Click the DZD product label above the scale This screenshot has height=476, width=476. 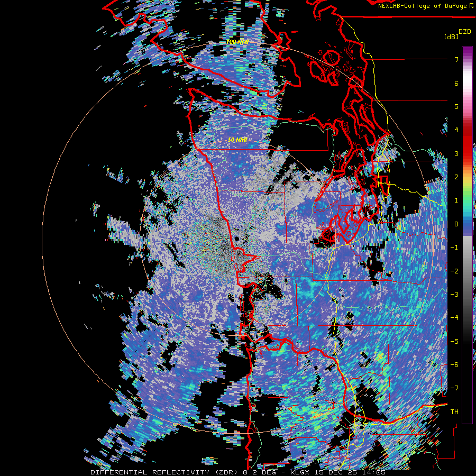[465, 32]
